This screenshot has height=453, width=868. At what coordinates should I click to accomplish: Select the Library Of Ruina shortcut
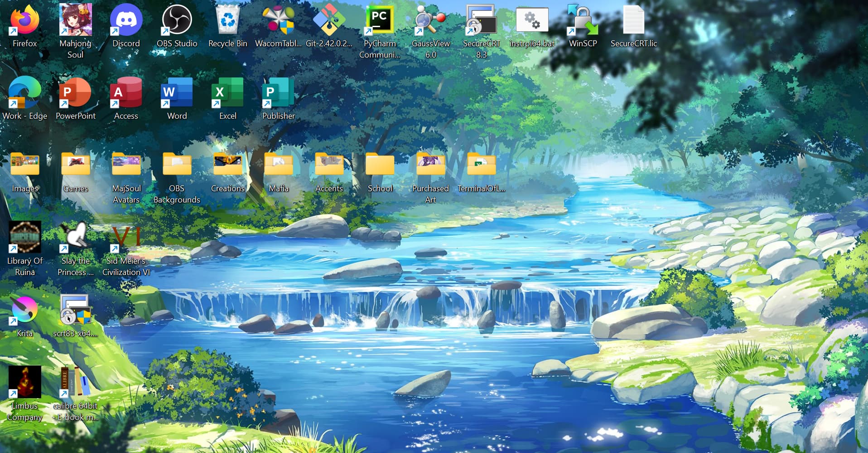pyautogui.click(x=25, y=238)
